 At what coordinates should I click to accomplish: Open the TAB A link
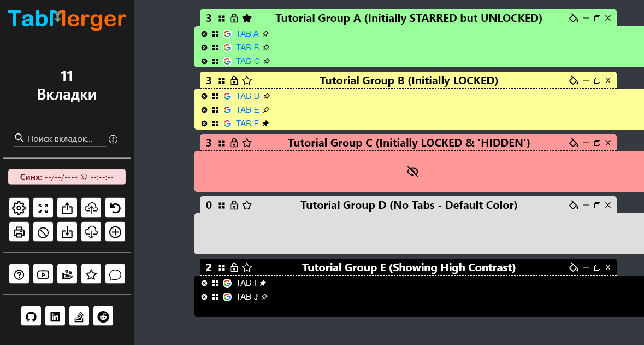[247, 34]
